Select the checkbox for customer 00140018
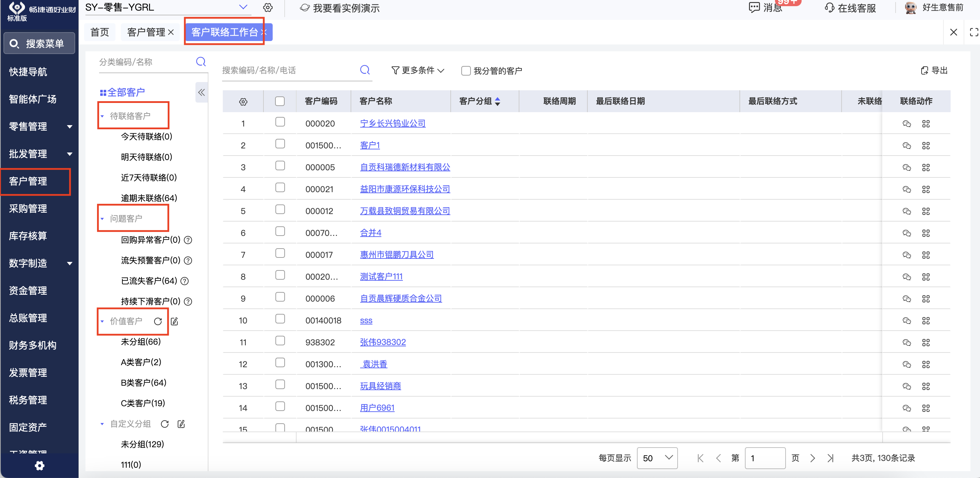Viewport: 980px width, 478px height. (x=280, y=319)
